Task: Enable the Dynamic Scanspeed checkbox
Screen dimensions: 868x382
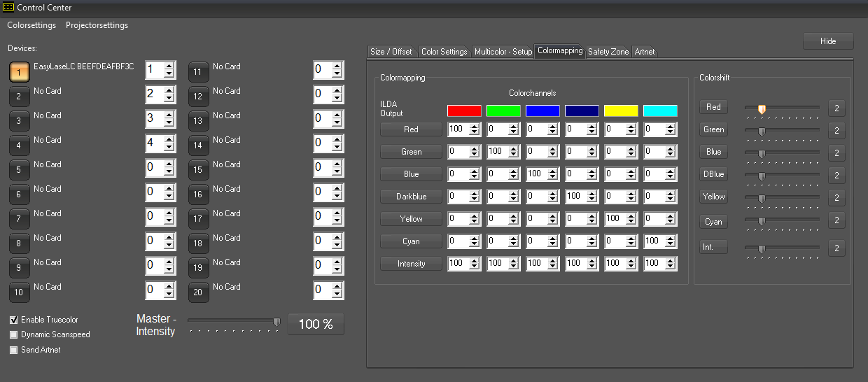Action: (14, 334)
